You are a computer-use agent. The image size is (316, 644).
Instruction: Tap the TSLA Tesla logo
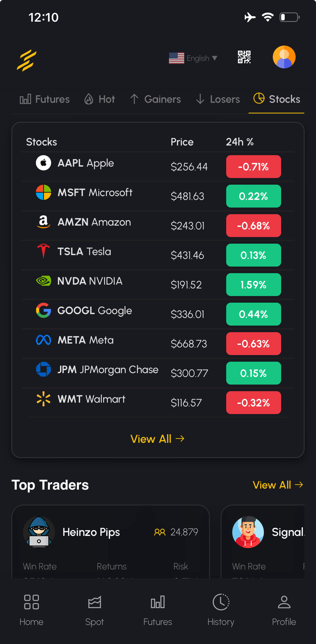tap(44, 251)
